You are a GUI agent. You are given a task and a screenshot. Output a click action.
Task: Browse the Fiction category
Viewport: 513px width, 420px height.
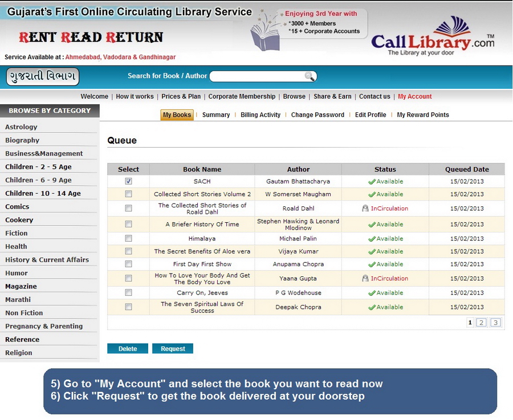(17, 233)
